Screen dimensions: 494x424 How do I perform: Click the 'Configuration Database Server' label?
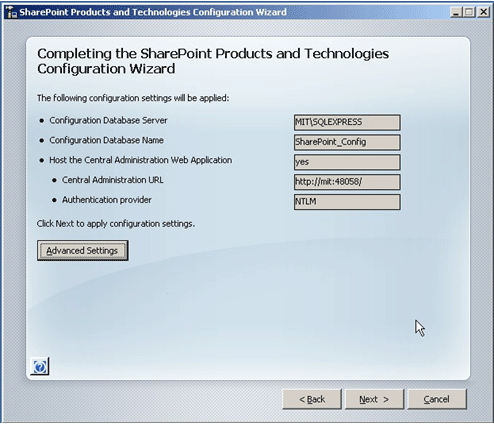pos(108,120)
